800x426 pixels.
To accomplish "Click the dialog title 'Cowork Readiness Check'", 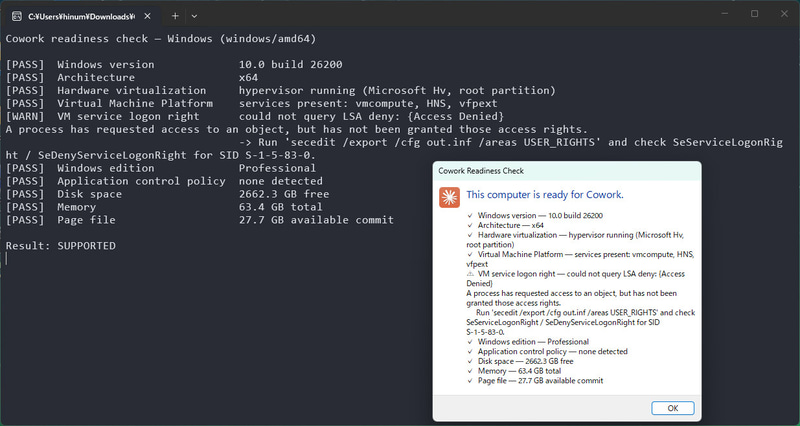I will (x=481, y=171).
